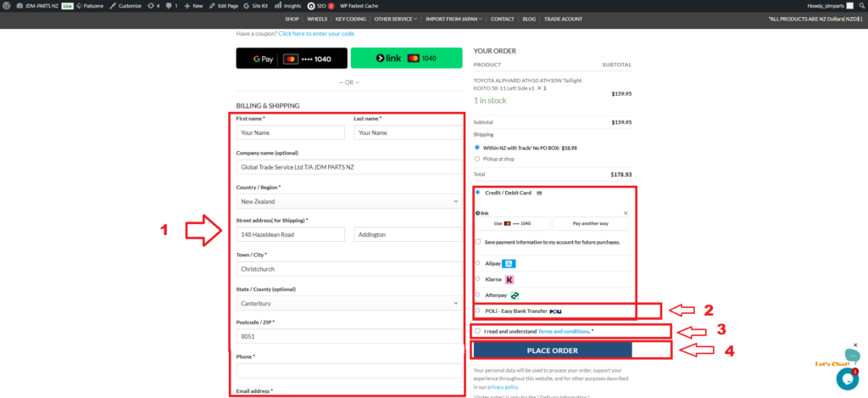
Task: Select Klarna payment method
Action: tap(477, 279)
